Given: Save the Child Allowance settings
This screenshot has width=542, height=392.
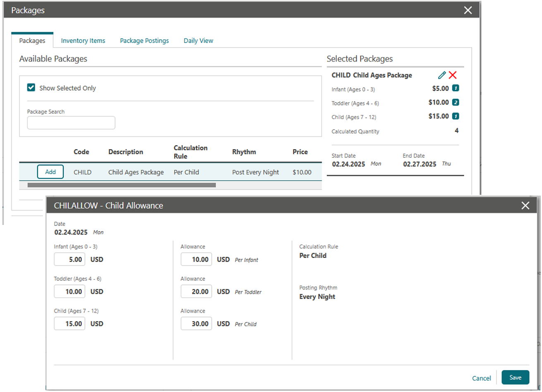Looking at the screenshot, I should click(516, 378).
